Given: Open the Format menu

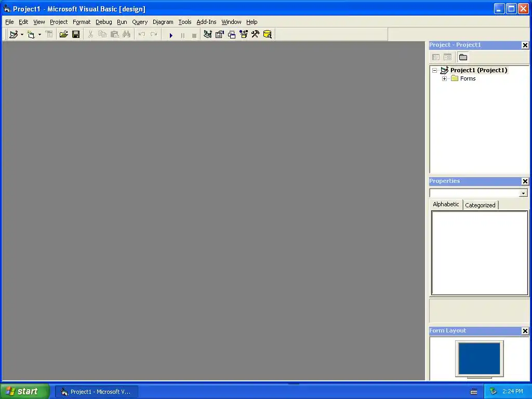Looking at the screenshot, I should coord(82,22).
